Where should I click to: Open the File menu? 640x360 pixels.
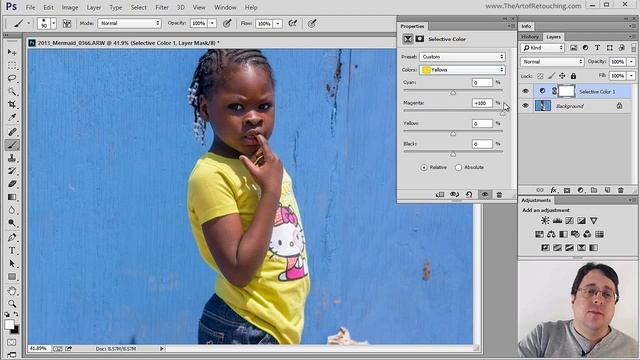pos(30,7)
